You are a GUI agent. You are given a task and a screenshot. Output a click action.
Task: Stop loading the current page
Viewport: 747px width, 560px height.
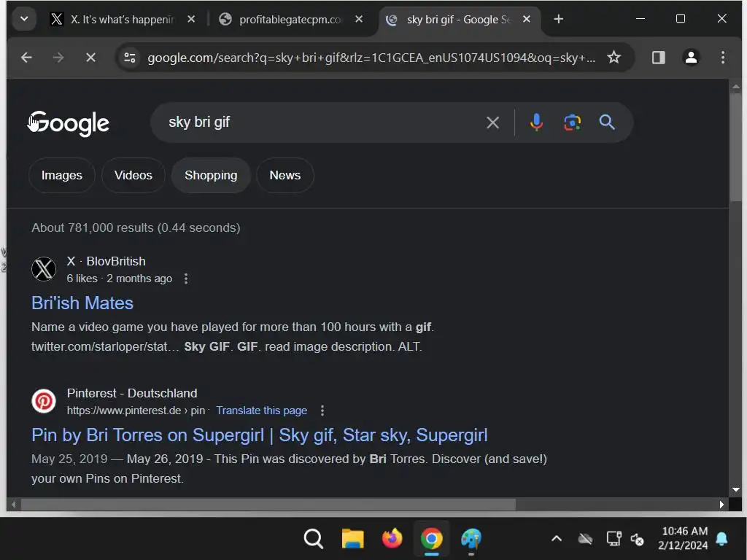click(90, 58)
